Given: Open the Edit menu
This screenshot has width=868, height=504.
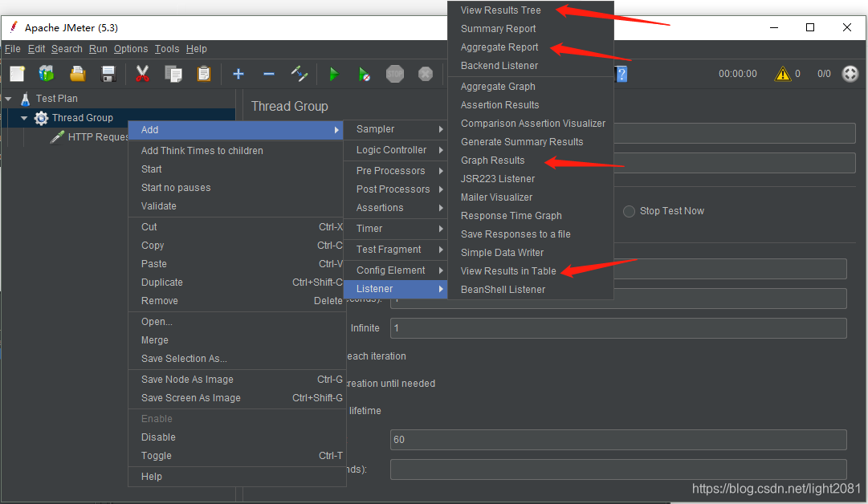Looking at the screenshot, I should click(37, 49).
